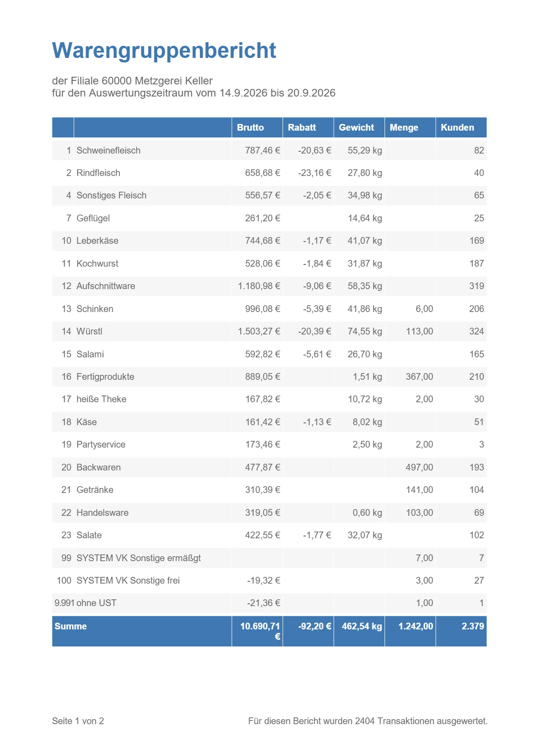Image resolution: width=535 pixels, height=756 pixels.
Task: Click the Geflügel row label
Action: click(x=93, y=218)
